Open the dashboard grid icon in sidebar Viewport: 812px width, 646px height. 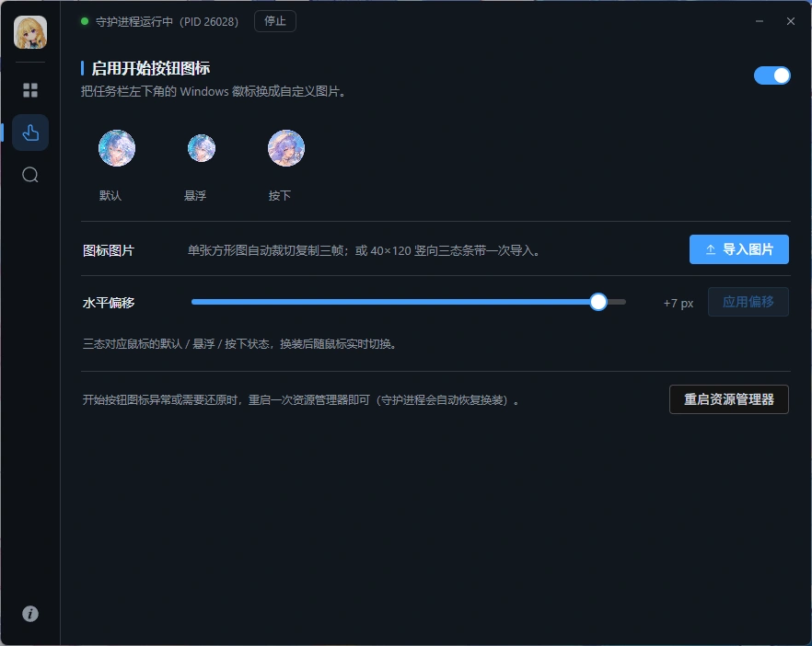(x=30, y=90)
